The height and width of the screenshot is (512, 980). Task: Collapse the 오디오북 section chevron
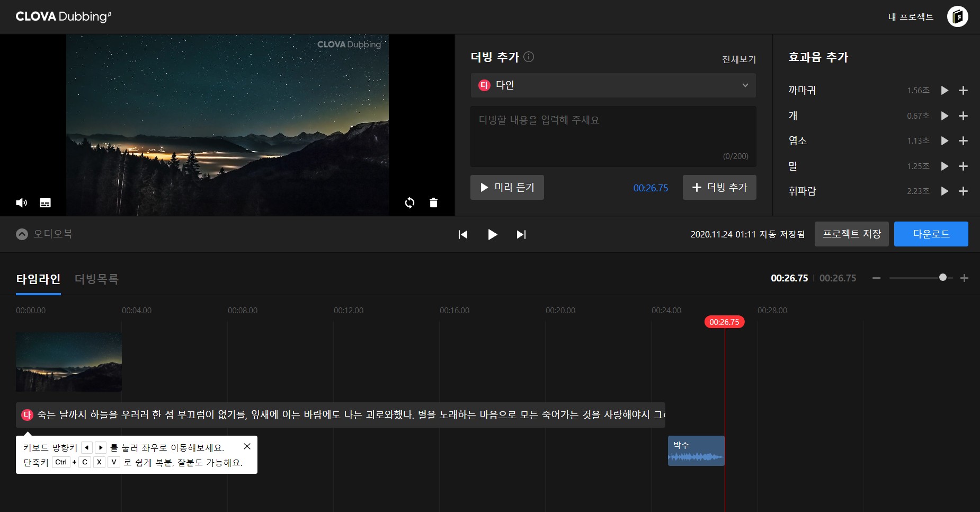click(x=22, y=234)
